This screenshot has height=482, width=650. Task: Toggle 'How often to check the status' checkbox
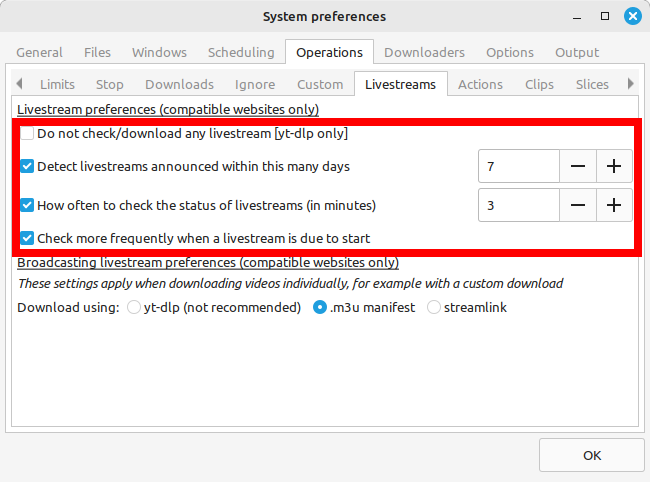point(27,205)
